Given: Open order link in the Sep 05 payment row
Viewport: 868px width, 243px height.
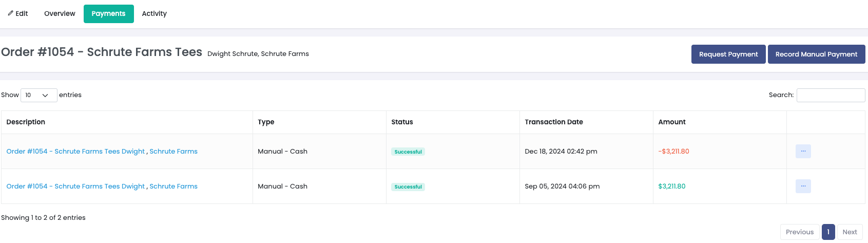Looking at the screenshot, I should pos(75,186).
